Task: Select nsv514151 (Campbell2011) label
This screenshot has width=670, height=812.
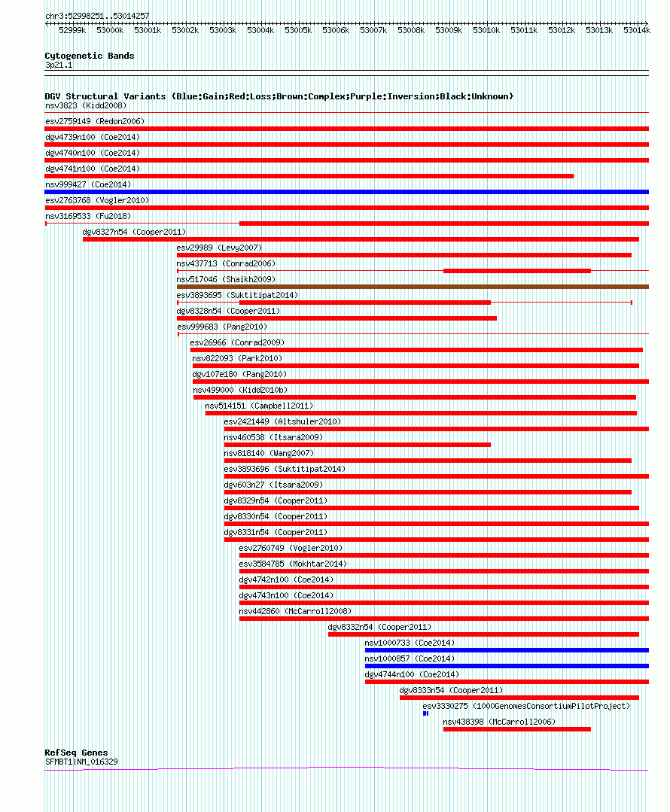Action: [x=259, y=406]
